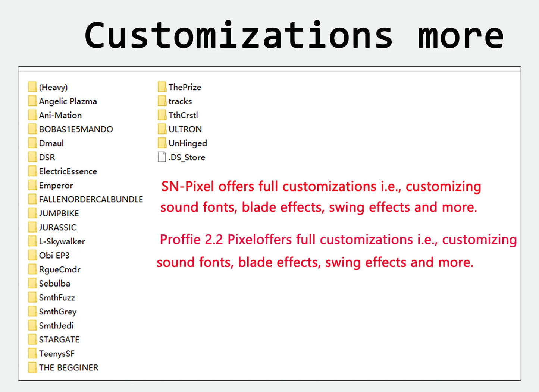
Task: Select the ThePrize folder icon
Action: click(162, 87)
